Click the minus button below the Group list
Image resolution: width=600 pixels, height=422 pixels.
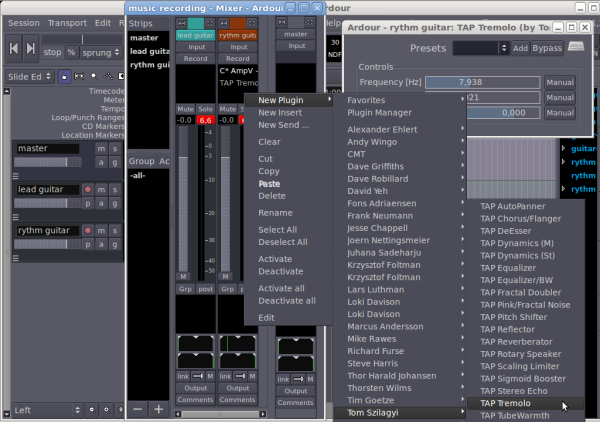pos(138,409)
